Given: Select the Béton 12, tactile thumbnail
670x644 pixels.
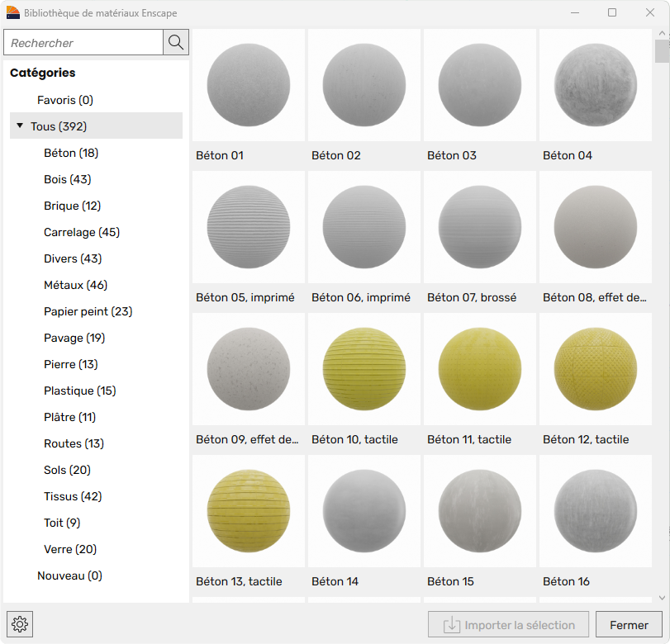Looking at the screenshot, I should pyautogui.click(x=595, y=369).
